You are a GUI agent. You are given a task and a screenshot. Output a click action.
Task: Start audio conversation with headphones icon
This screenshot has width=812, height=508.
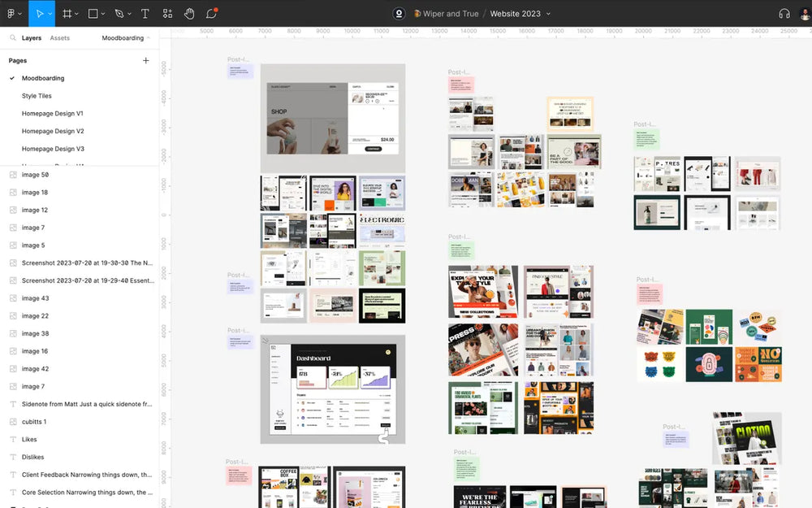[784, 14]
